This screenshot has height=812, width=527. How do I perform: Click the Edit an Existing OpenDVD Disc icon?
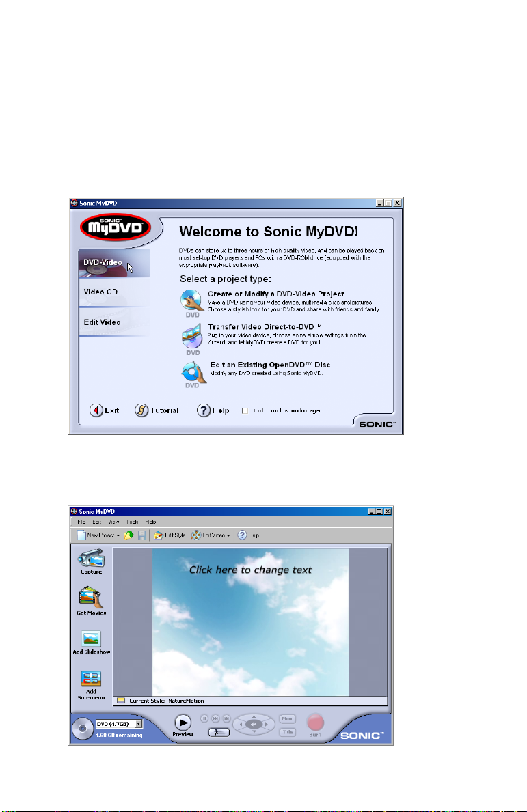[x=193, y=374]
